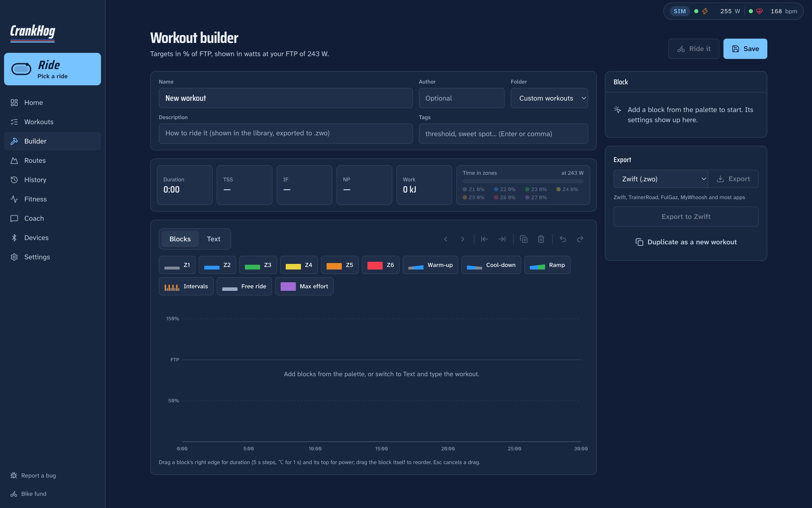Open the Workouts section
Screen dimensions: 812x508
point(52,122)
